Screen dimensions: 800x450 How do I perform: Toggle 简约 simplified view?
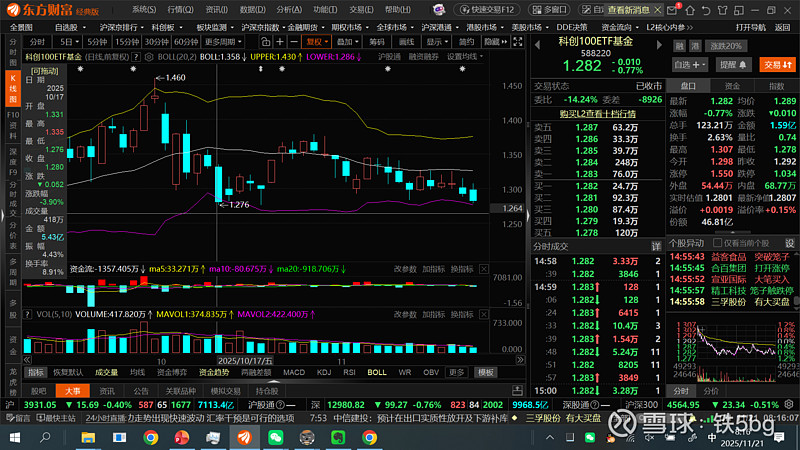[x=466, y=42]
